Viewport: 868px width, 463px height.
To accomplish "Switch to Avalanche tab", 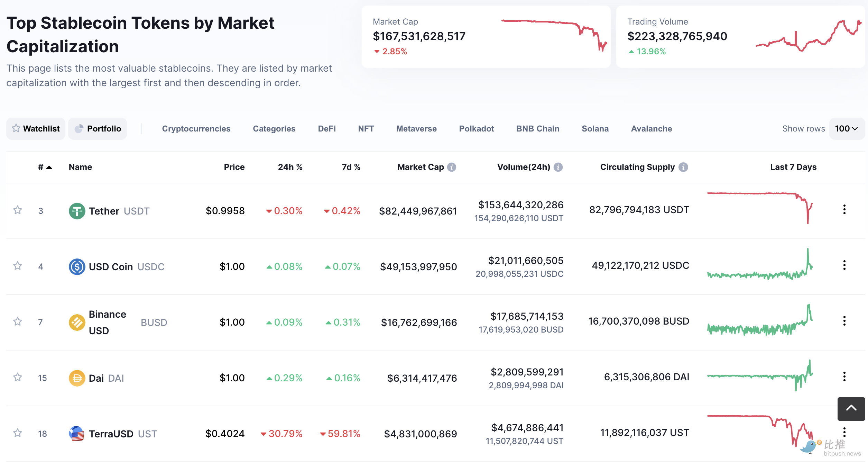I will [x=652, y=129].
